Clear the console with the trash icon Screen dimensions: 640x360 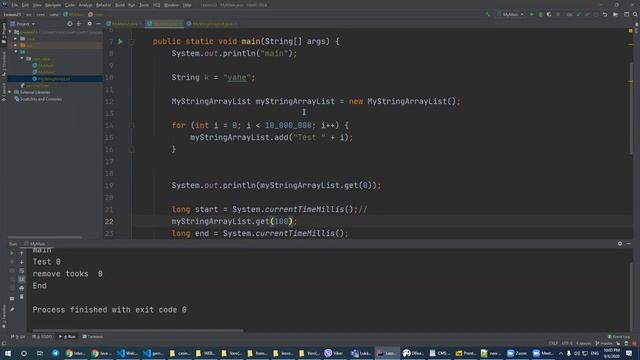[x=22, y=297]
